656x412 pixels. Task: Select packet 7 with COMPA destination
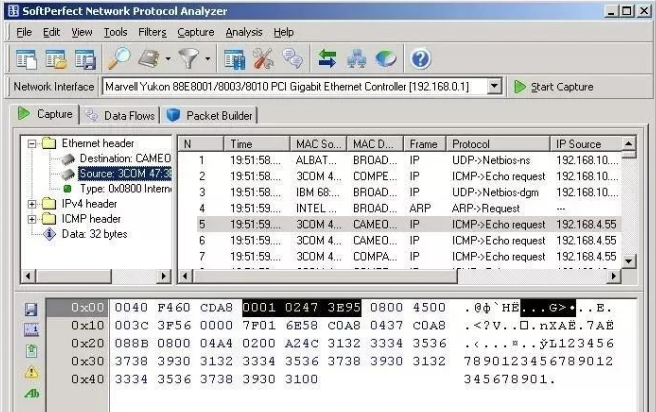click(400, 256)
